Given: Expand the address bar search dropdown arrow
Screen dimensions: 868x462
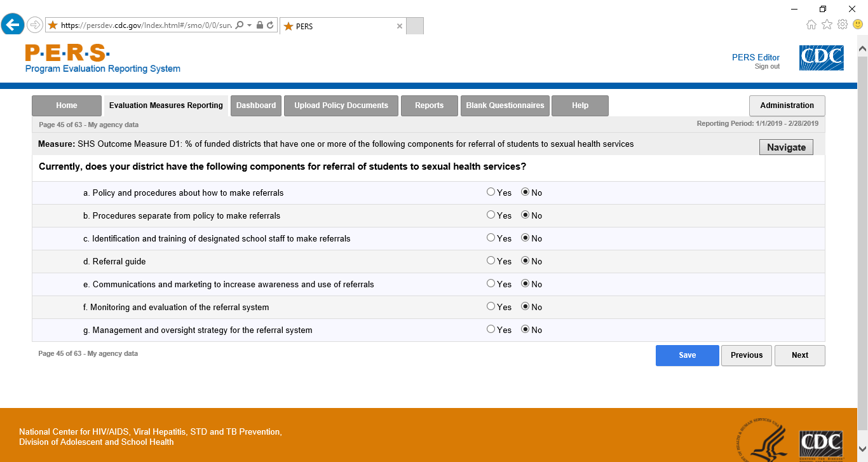Looking at the screenshot, I should click(250, 25).
